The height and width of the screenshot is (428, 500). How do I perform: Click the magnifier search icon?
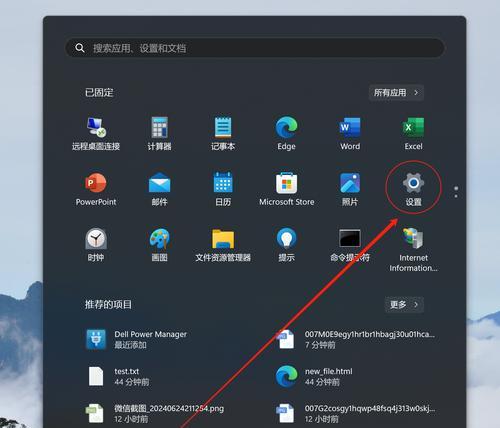tap(80, 48)
